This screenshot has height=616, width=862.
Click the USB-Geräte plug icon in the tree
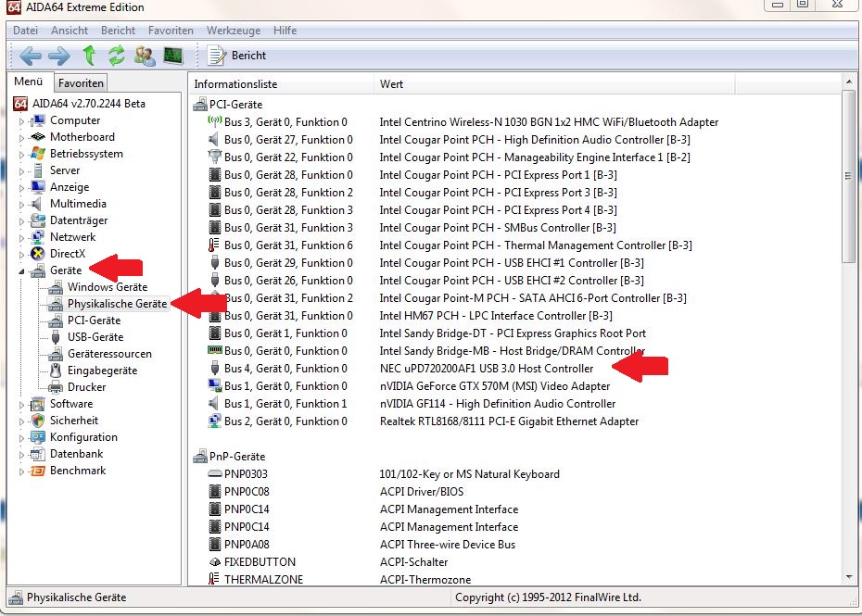pos(56,337)
